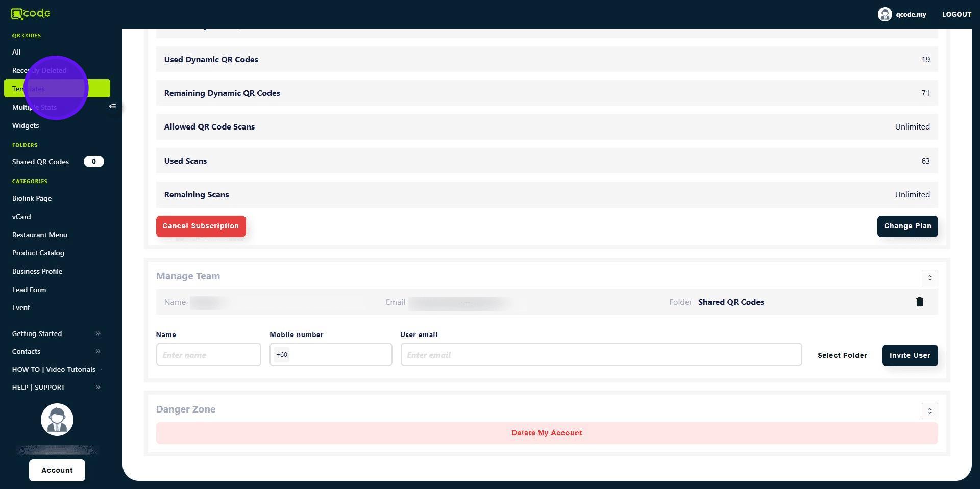Viewport: 980px width, 489px height.
Task: Click the QCode logo in header
Action: (x=31, y=14)
